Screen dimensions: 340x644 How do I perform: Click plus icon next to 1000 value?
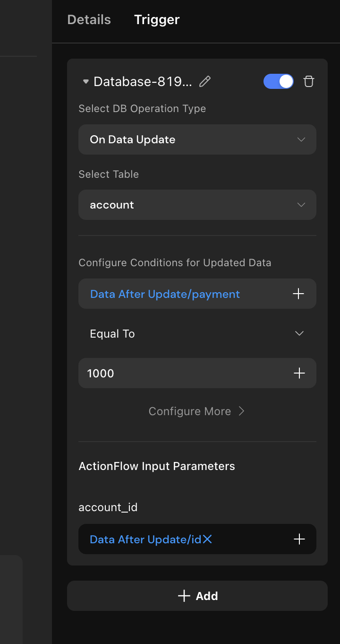(x=299, y=373)
